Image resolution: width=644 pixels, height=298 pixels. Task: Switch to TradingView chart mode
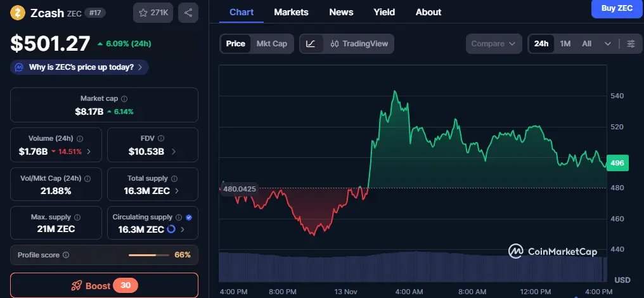pyautogui.click(x=360, y=44)
